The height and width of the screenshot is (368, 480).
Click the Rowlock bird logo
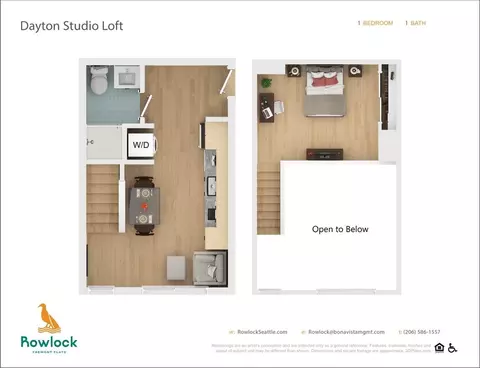[49, 318]
